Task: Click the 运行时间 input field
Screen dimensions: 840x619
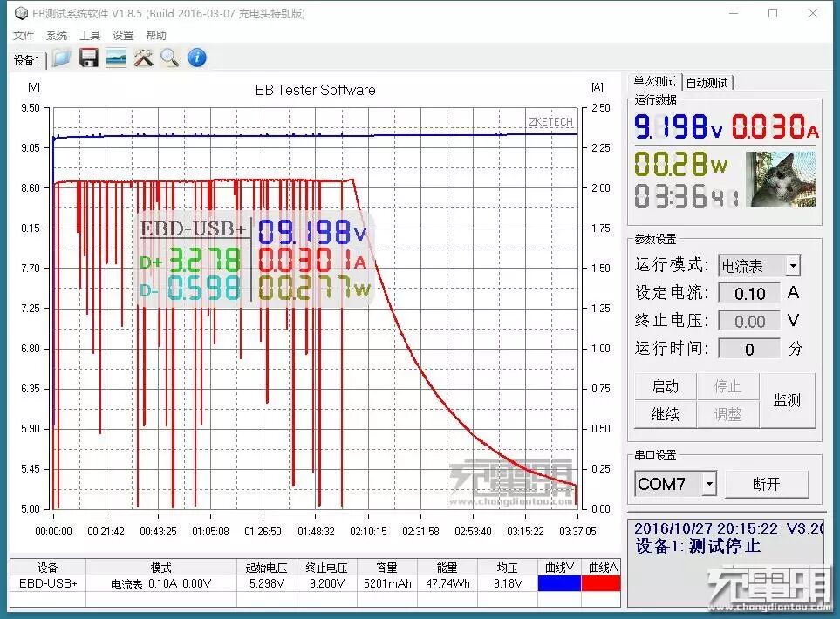Action: (x=749, y=349)
